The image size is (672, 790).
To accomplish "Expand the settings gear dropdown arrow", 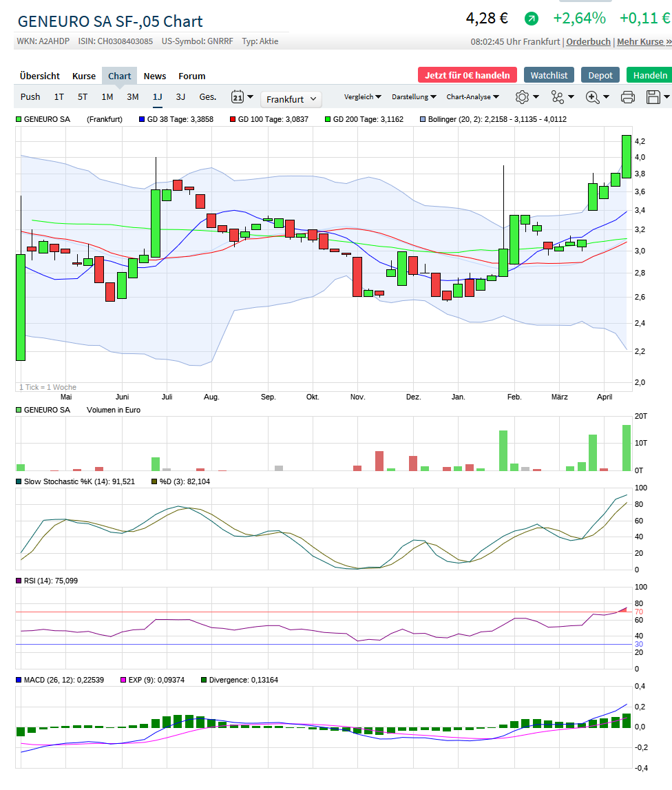I will [536, 96].
